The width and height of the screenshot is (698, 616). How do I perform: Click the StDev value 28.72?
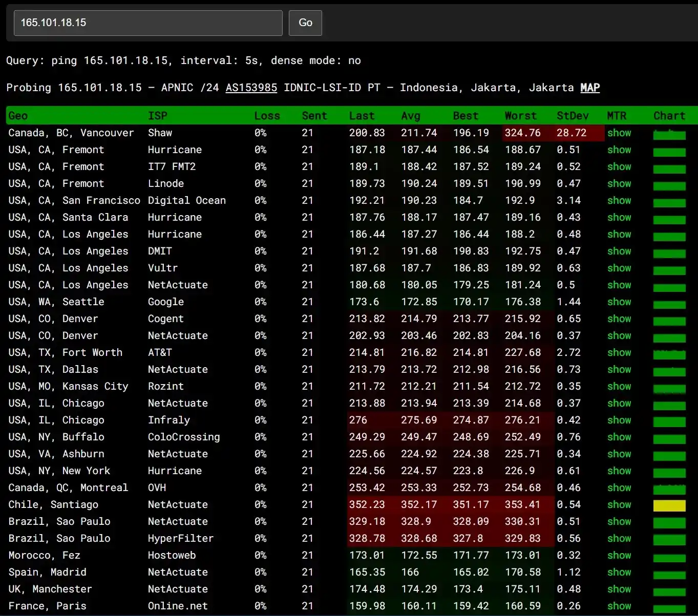click(x=572, y=133)
